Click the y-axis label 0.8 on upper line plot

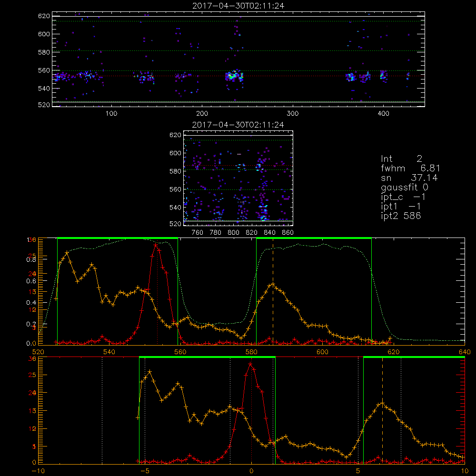click(30, 260)
